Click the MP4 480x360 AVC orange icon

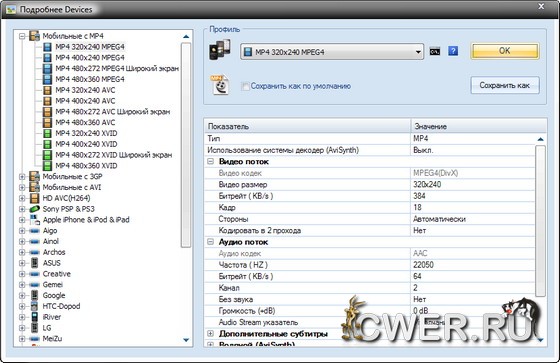pos(47,123)
